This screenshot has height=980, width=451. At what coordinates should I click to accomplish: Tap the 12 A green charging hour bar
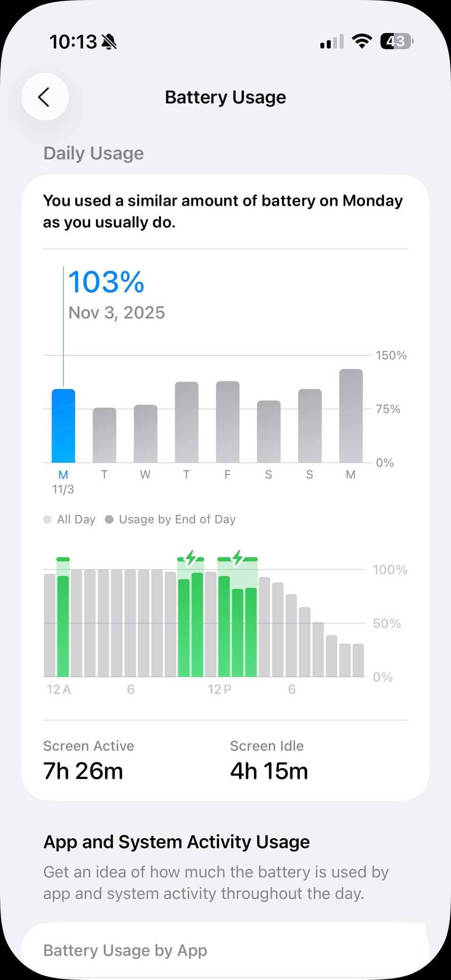point(63,625)
